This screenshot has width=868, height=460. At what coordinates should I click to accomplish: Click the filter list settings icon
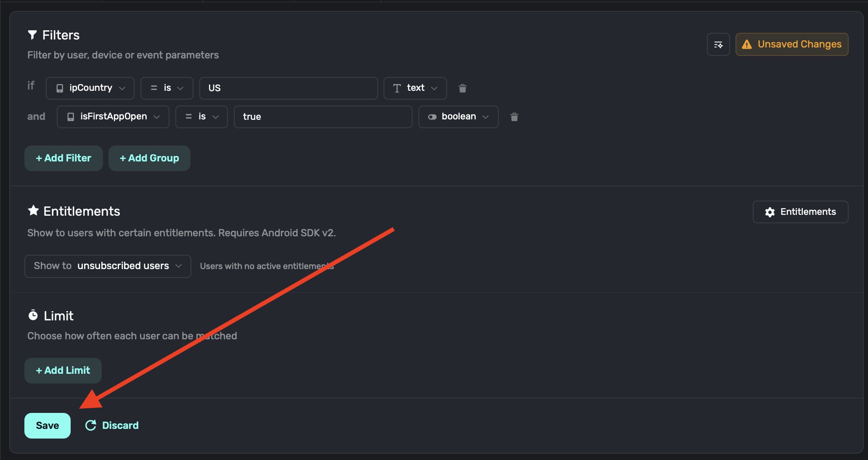(x=718, y=45)
